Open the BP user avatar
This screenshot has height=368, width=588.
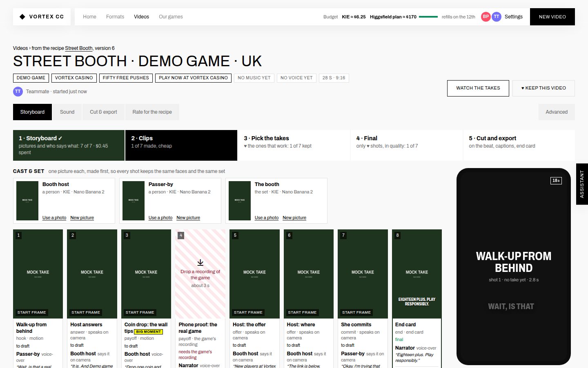point(486,17)
